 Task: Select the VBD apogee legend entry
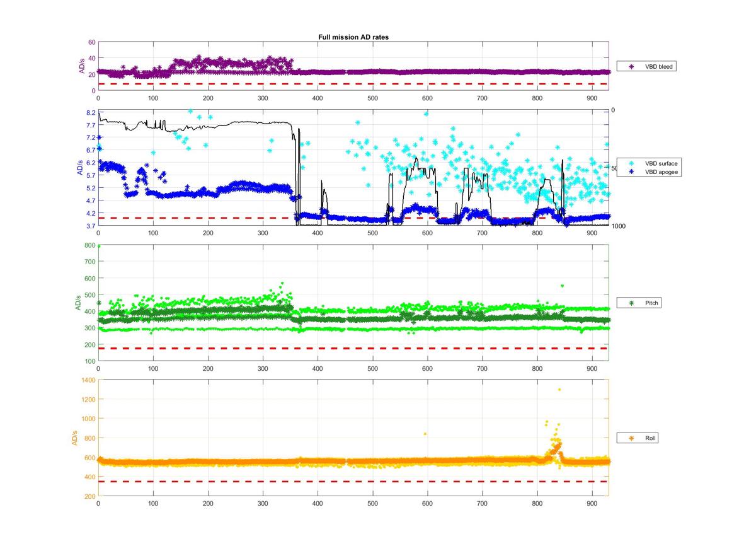click(650, 171)
